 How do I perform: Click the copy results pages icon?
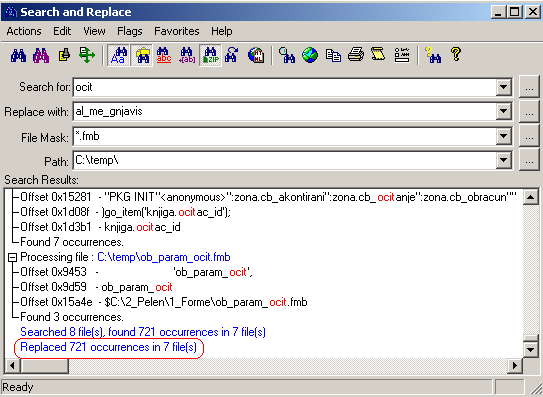[333, 55]
